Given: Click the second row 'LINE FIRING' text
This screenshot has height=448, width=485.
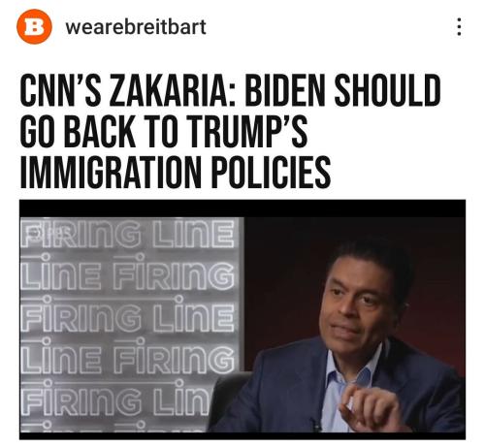Looking at the screenshot, I should [128, 274].
